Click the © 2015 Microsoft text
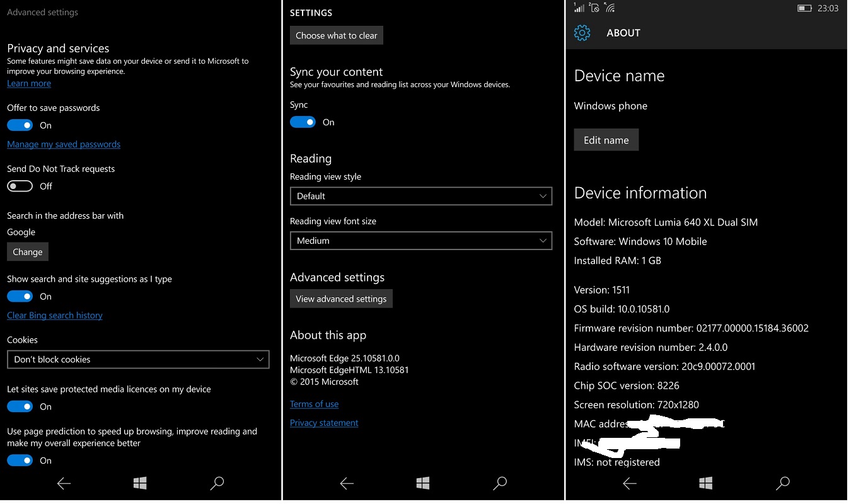851x504 pixels. [324, 382]
